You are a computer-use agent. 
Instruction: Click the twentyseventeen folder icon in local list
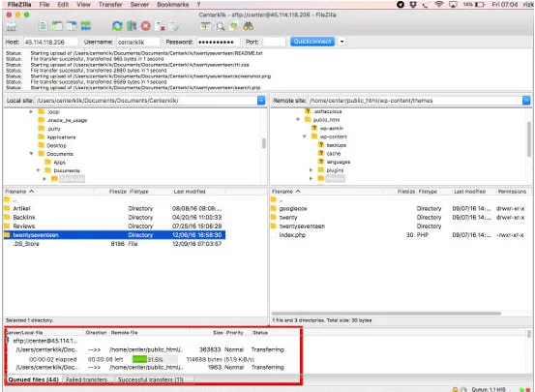[x=7, y=235]
